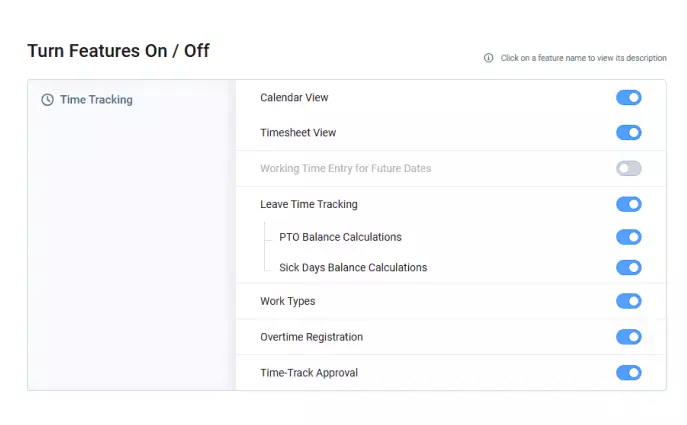Image resolution: width=687 pixels, height=425 pixels.
Task: Turn off the Timesheet View switch
Action: [x=628, y=133]
